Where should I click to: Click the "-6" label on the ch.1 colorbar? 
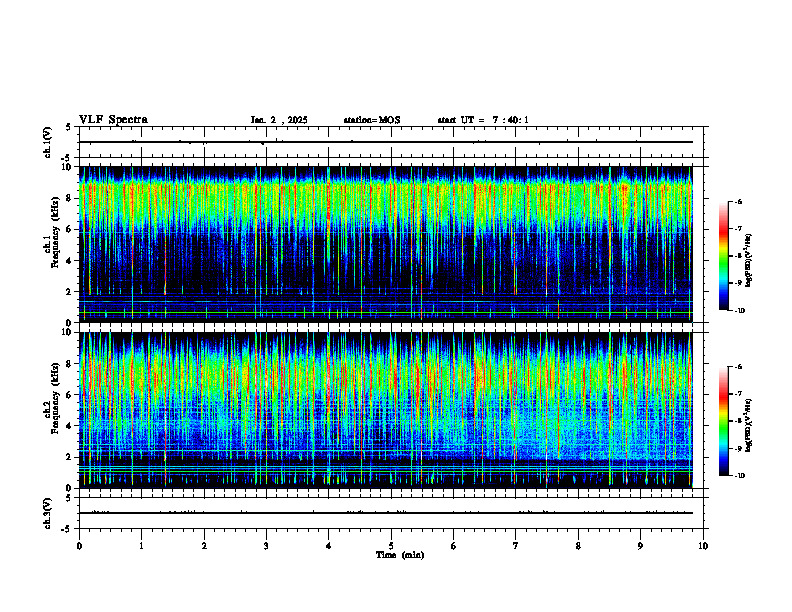738,201
